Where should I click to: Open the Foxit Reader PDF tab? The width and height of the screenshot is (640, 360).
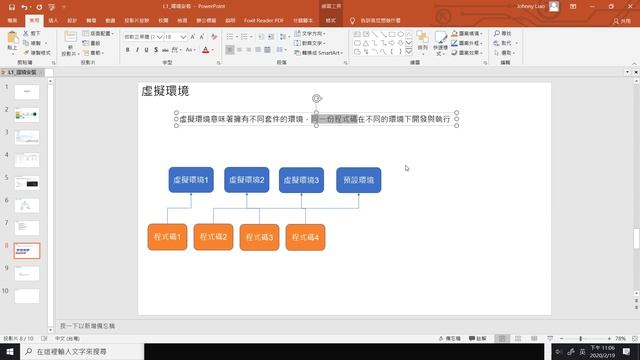pyautogui.click(x=264, y=20)
